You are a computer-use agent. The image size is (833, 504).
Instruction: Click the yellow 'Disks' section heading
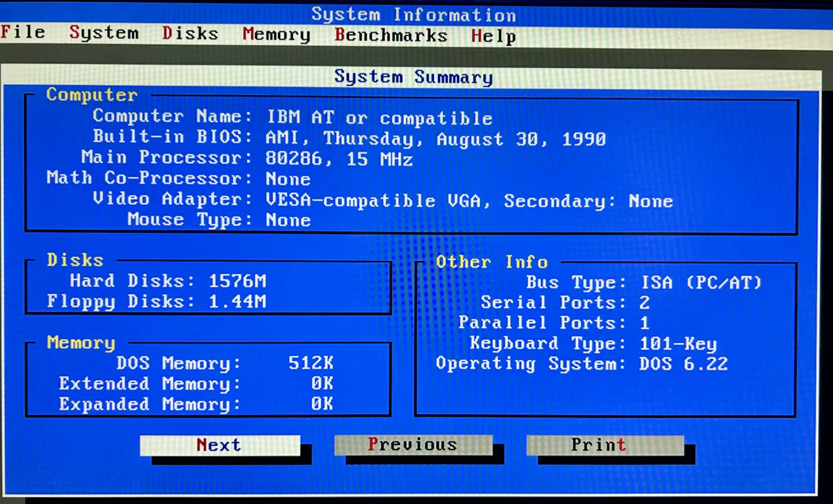[75, 260]
